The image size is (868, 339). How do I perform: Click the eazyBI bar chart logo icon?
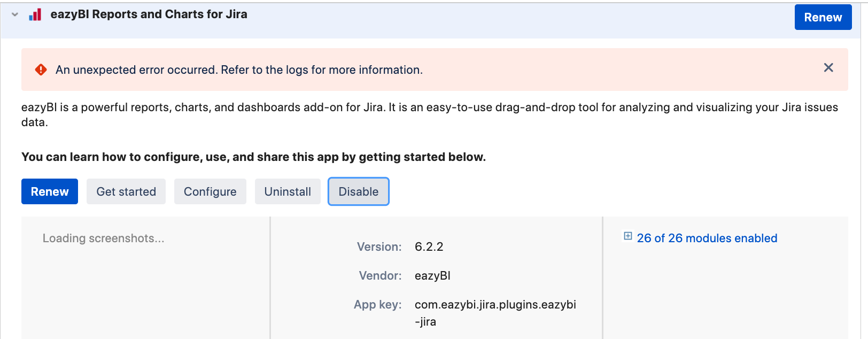[35, 14]
